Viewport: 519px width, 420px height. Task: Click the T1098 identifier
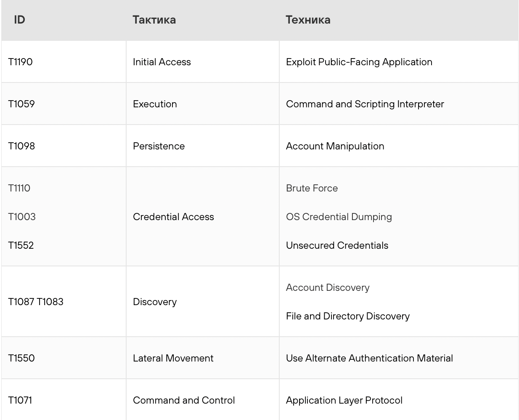21,146
